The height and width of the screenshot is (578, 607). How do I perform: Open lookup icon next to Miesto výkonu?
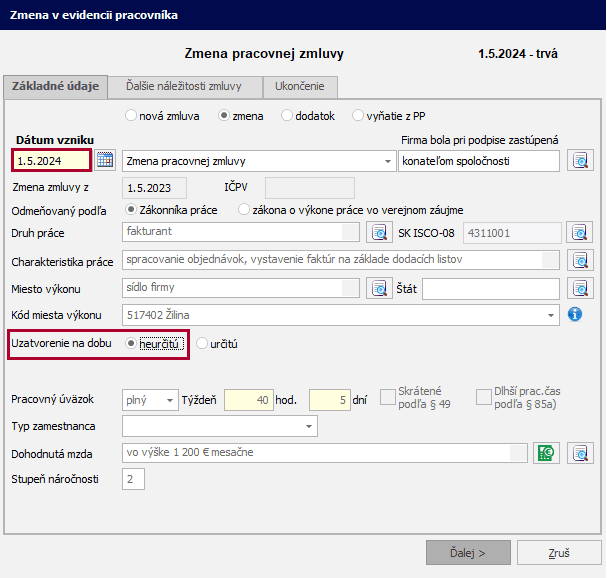point(379,288)
